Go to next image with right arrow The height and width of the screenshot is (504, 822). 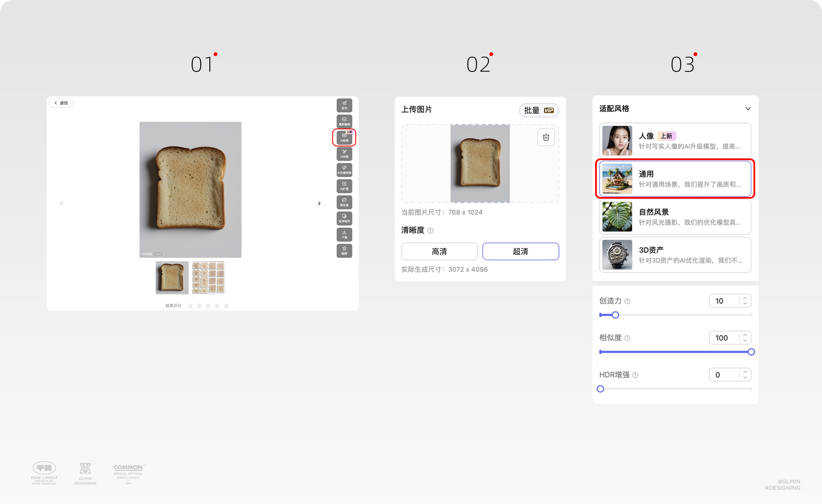click(x=319, y=203)
